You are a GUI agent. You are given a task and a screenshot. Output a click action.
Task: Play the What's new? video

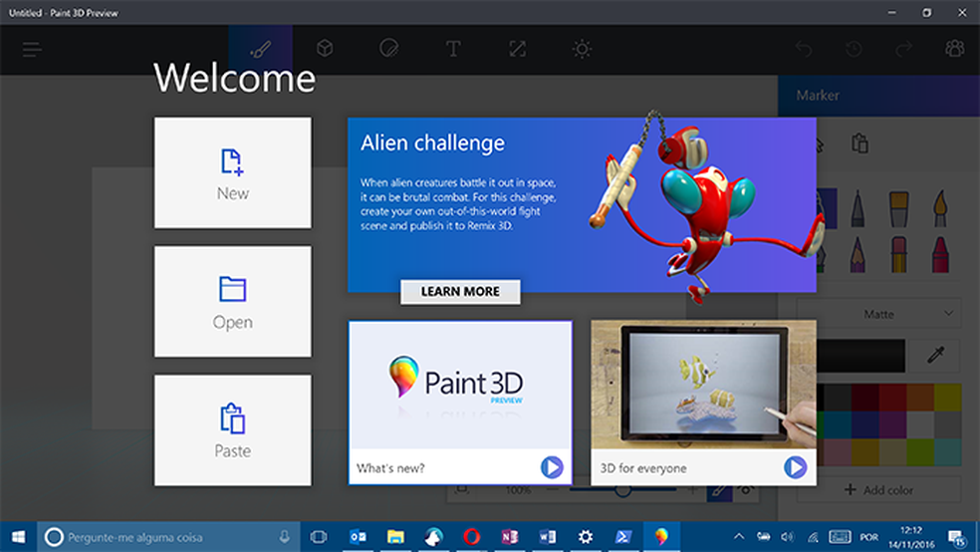552,467
